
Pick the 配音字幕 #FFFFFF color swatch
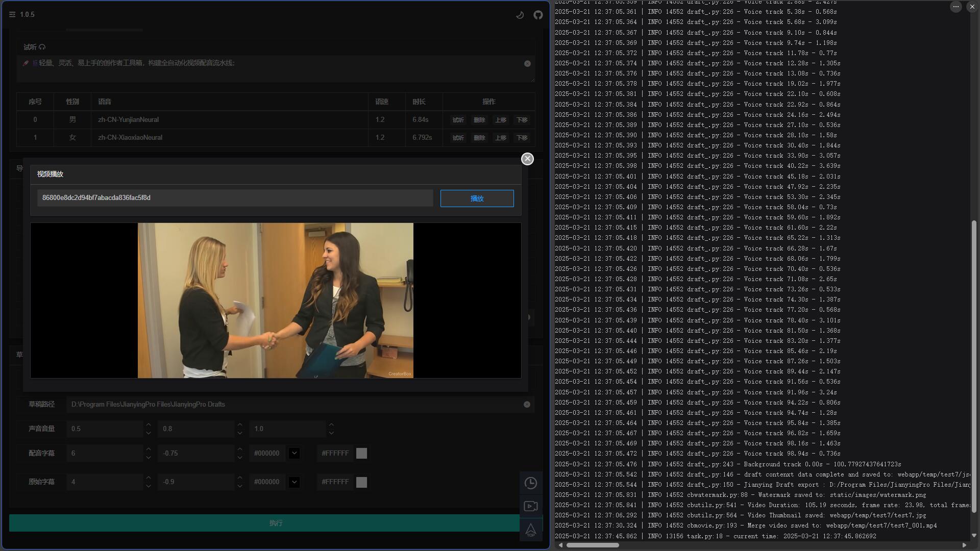click(361, 453)
